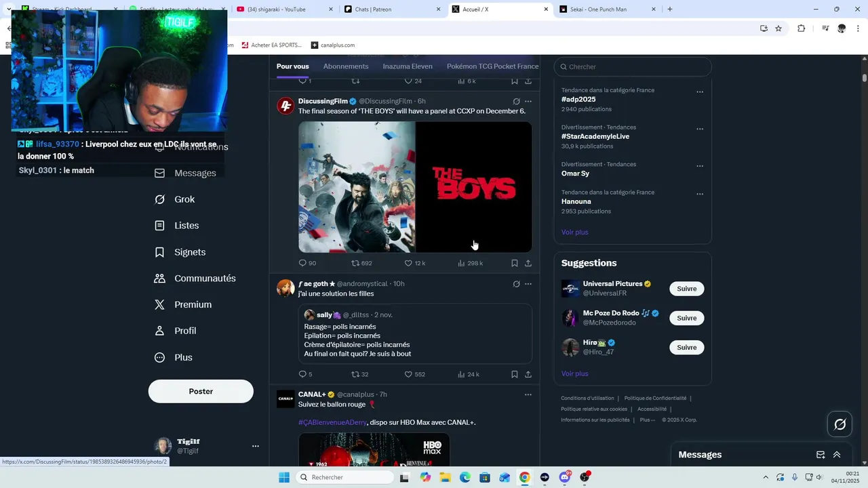Open Microsoft Edge from taskbar
868x488 pixels.
[465, 477]
